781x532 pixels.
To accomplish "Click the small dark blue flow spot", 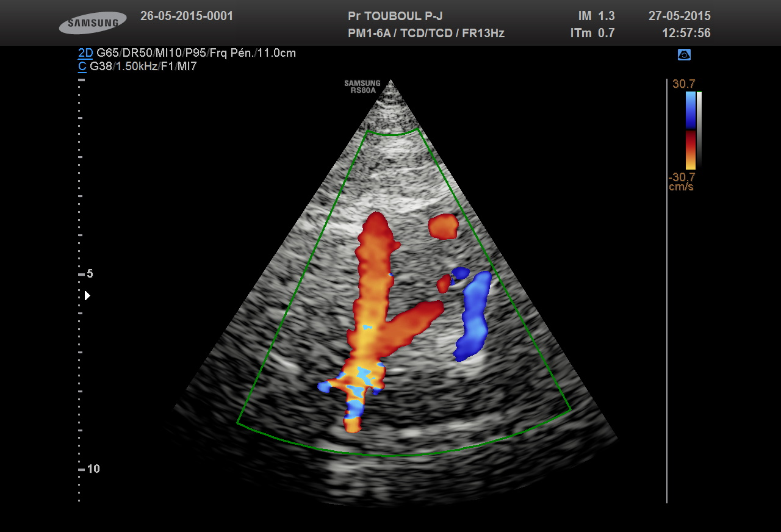I will coord(459,272).
